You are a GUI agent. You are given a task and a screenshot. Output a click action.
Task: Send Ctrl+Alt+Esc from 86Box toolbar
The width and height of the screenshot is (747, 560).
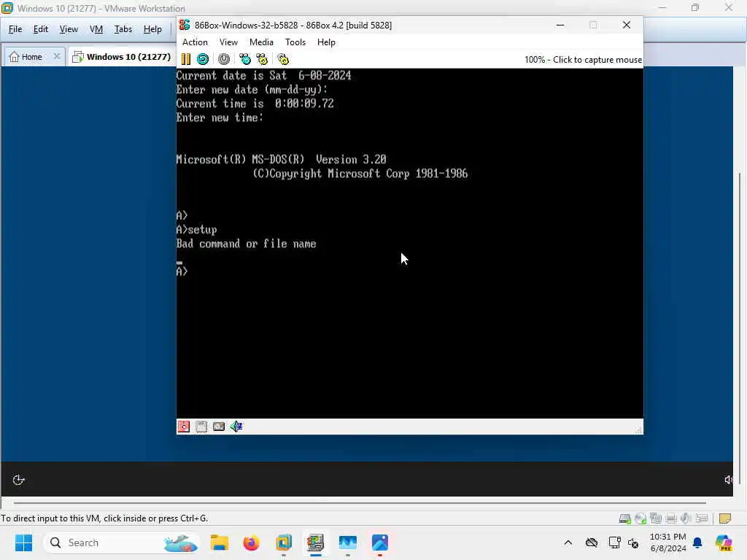[262, 59]
